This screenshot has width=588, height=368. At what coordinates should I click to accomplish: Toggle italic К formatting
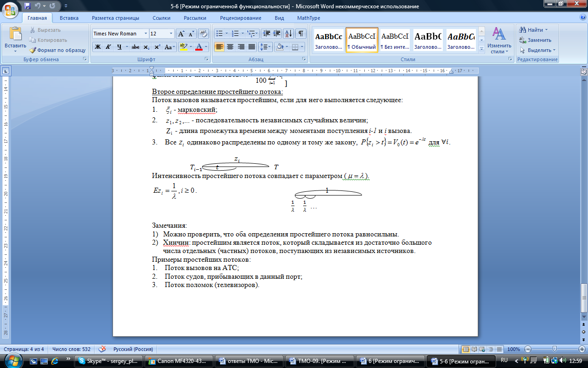pyautogui.click(x=108, y=47)
